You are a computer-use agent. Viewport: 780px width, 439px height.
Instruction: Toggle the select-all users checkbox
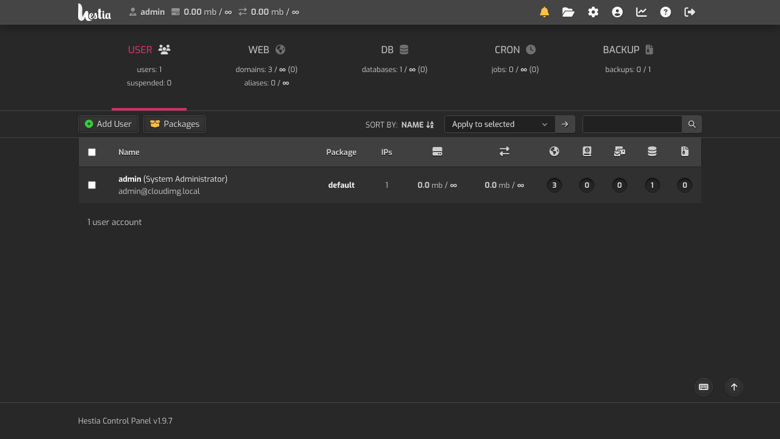(x=92, y=152)
